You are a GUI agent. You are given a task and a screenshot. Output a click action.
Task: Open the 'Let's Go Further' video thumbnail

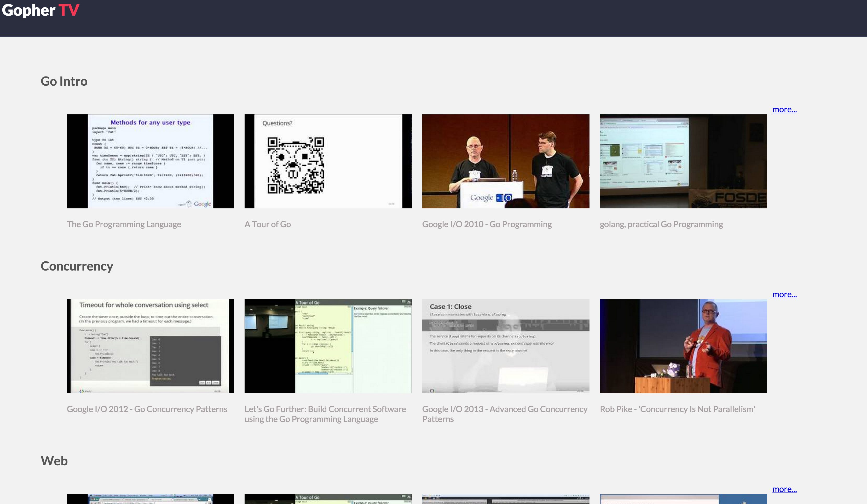tap(328, 346)
